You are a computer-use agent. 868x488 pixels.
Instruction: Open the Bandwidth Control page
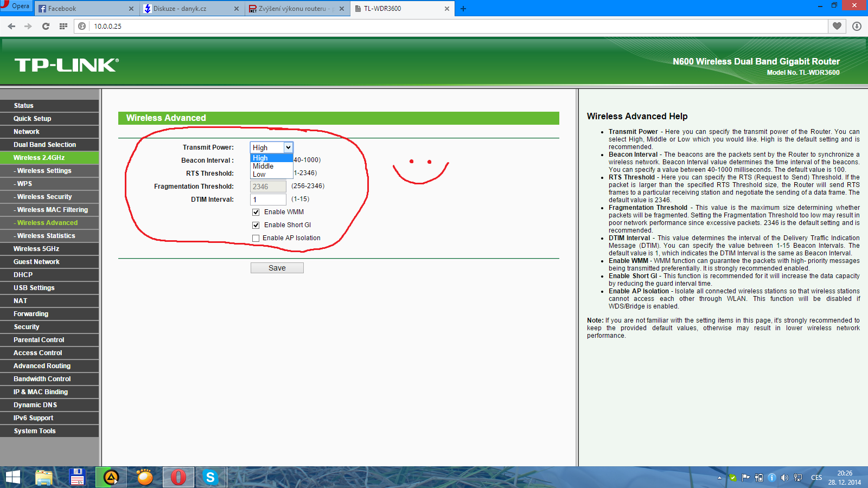(x=49, y=379)
